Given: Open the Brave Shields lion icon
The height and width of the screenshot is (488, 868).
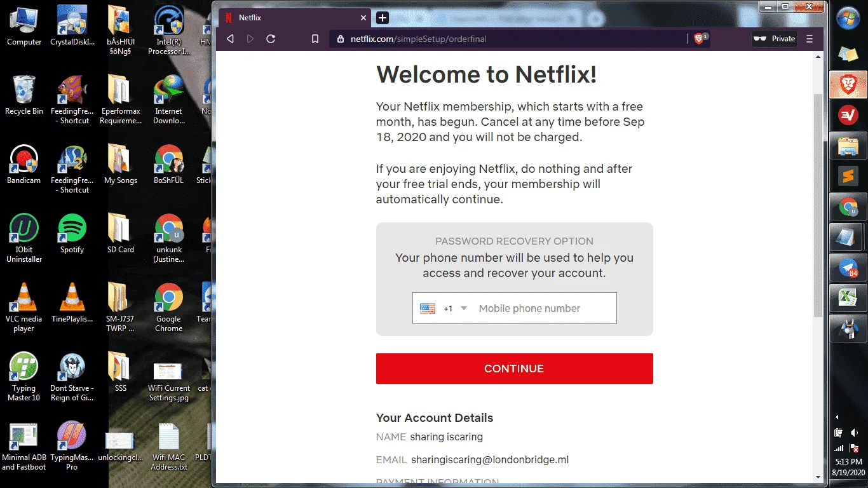Looking at the screenshot, I should 699,39.
